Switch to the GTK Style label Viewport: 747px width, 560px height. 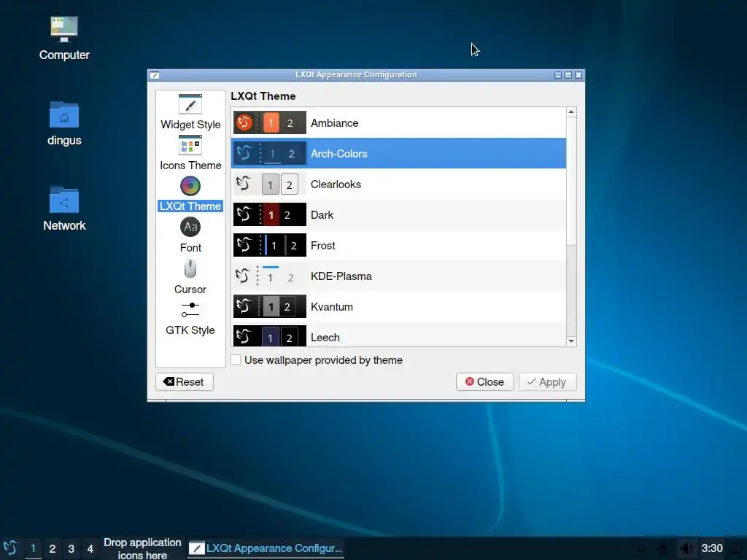190,330
